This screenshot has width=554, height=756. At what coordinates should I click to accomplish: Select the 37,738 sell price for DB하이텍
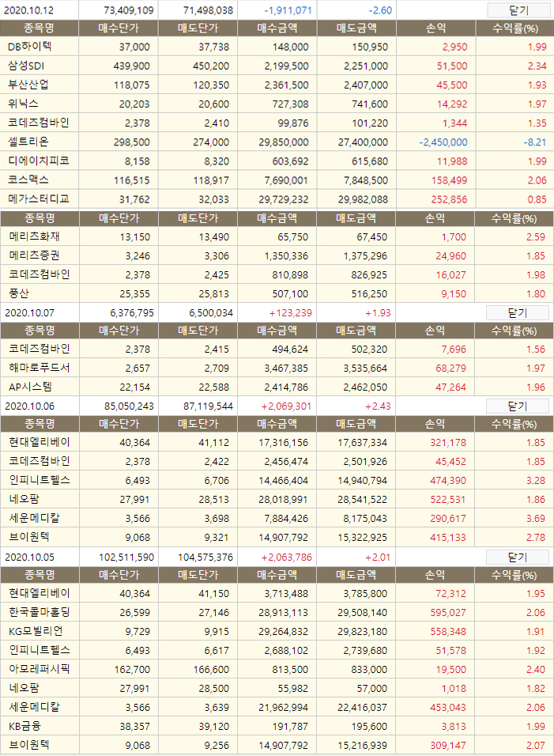tap(214, 47)
